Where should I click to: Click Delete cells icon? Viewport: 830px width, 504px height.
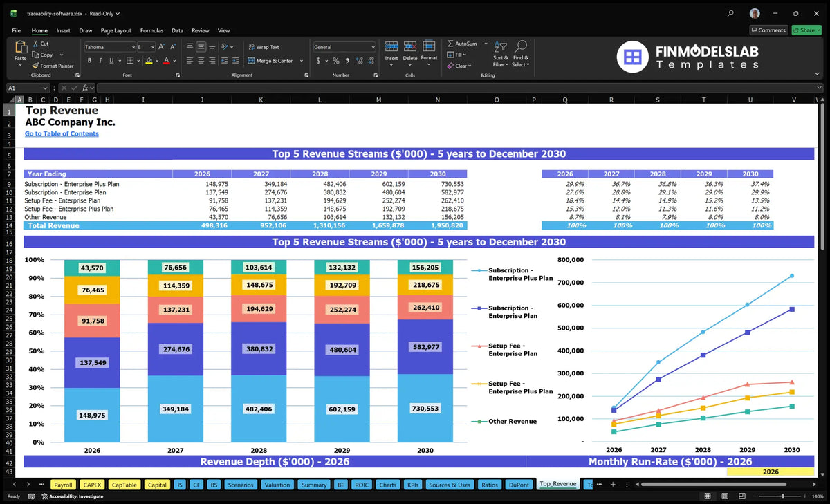click(410, 46)
